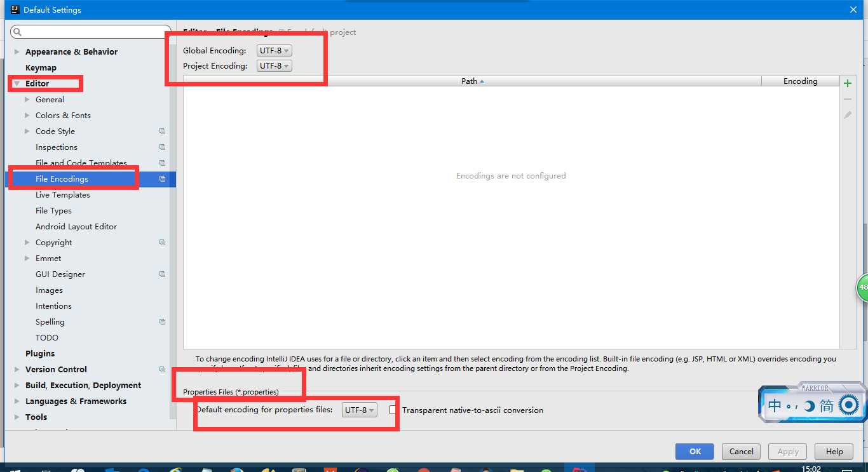Click the remove encoding minus icon
This screenshot has width=868, height=472.
(x=847, y=99)
